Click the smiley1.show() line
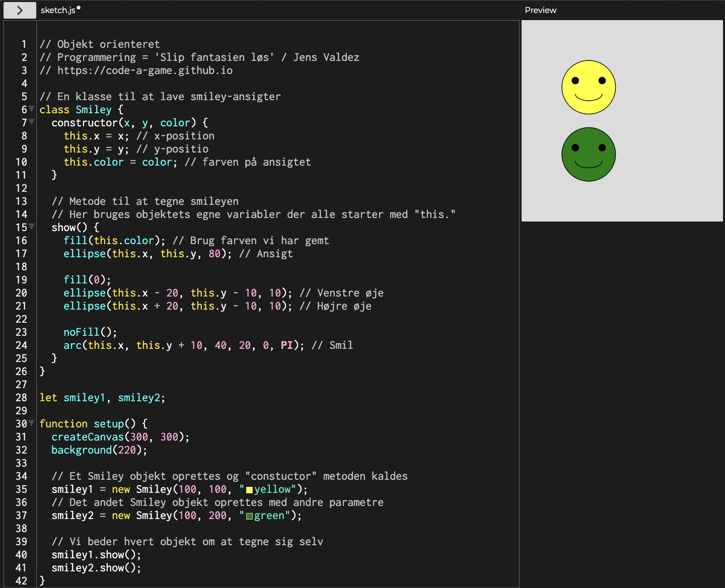 (x=96, y=555)
